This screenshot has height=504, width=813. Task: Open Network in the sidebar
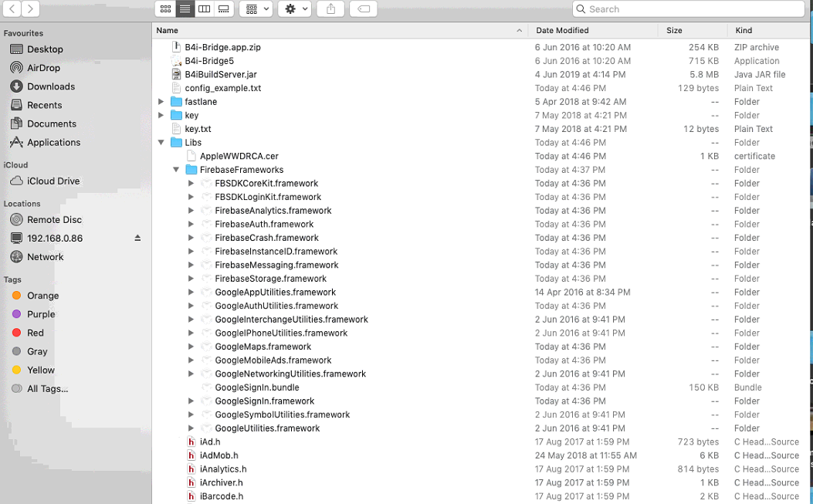(x=45, y=257)
